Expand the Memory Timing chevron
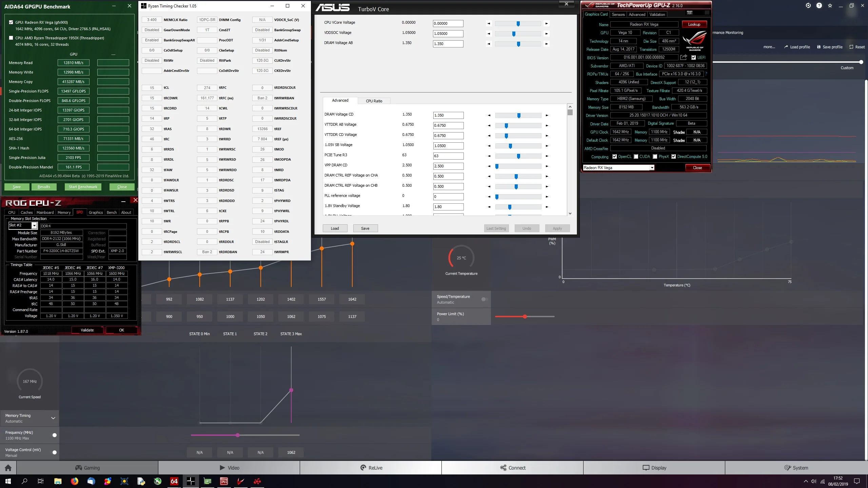868x488 pixels. [53, 418]
